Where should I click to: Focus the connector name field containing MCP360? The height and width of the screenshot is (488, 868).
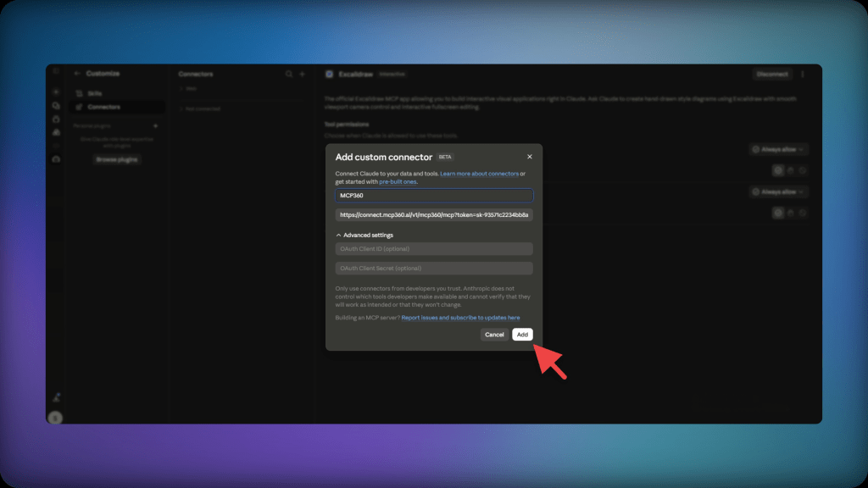[x=434, y=196]
